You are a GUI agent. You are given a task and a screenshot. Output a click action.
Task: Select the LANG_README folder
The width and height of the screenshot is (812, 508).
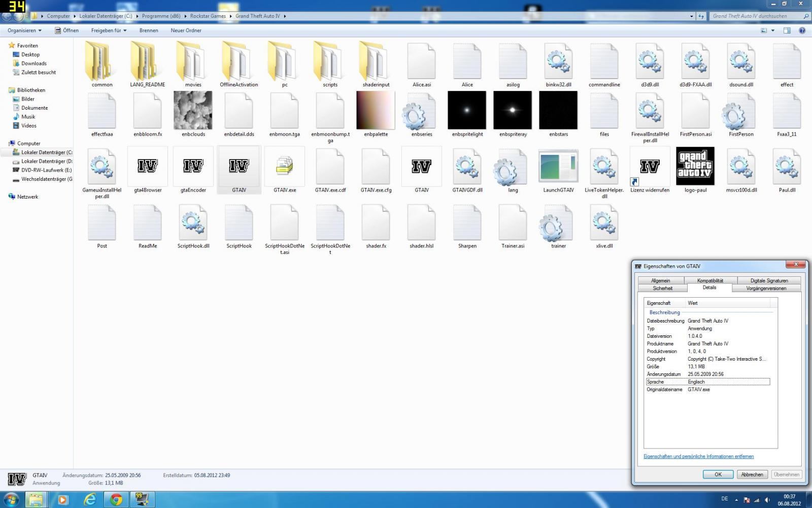(147, 61)
